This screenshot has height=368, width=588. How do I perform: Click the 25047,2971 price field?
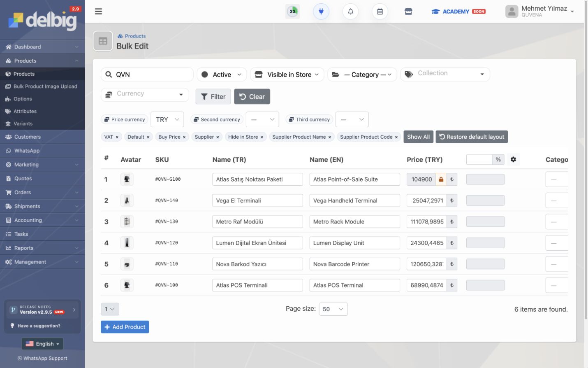427,200
